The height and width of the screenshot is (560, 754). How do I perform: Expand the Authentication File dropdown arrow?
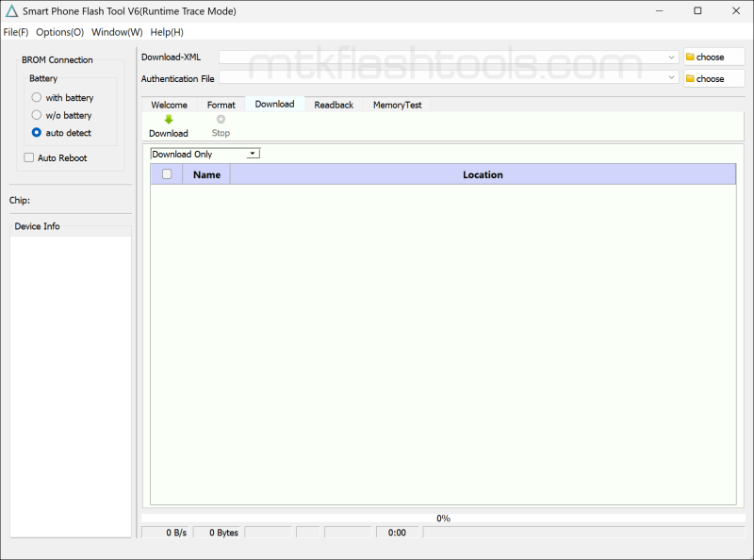click(x=671, y=77)
